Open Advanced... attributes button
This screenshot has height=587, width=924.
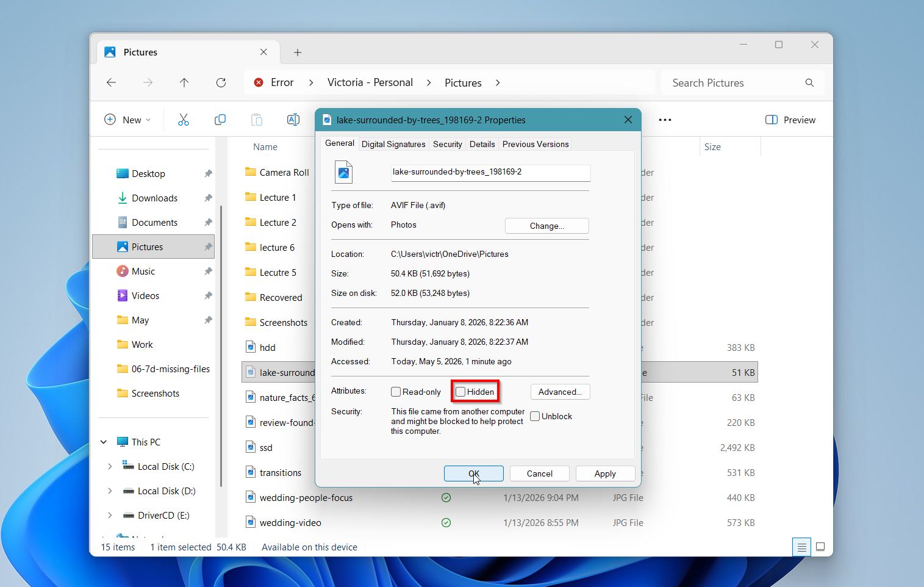(560, 392)
